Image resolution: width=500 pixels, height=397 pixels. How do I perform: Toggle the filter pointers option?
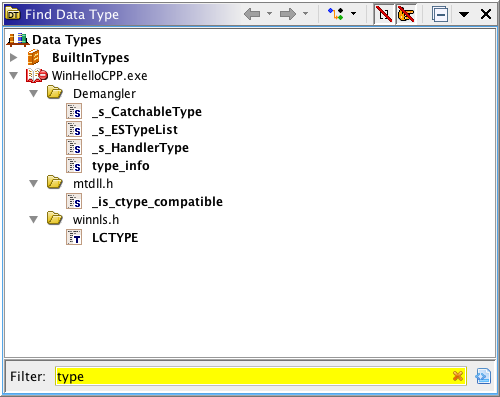click(406, 14)
